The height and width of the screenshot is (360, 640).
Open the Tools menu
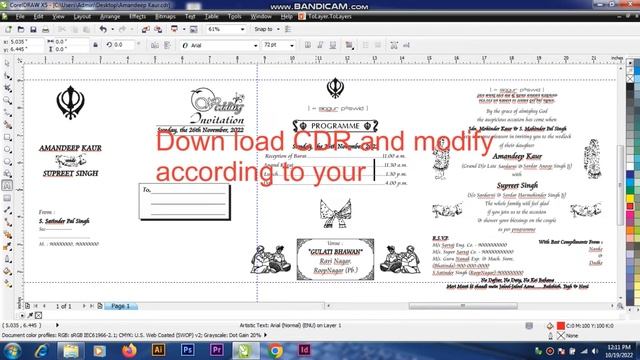coord(235,17)
